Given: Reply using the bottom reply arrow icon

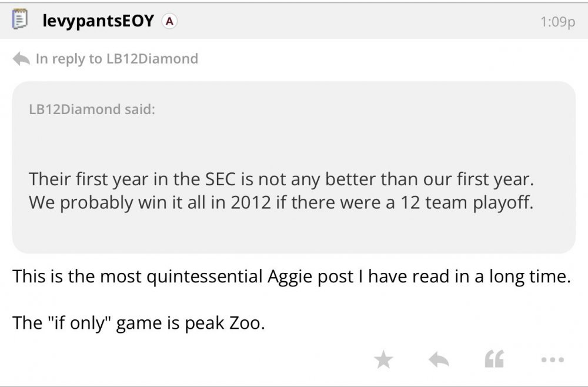Looking at the screenshot, I should pyautogui.click(x=439, y=359).
